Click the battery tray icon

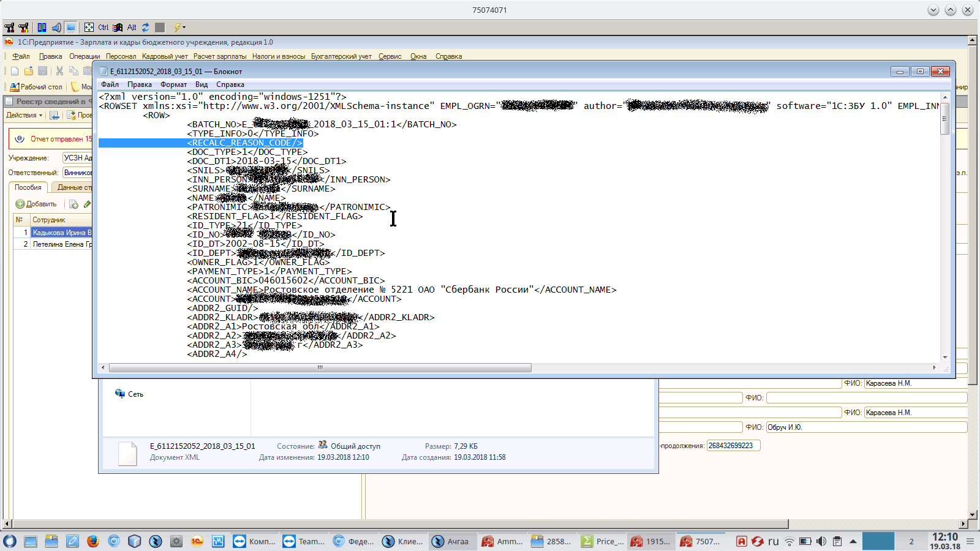(805, 541)
